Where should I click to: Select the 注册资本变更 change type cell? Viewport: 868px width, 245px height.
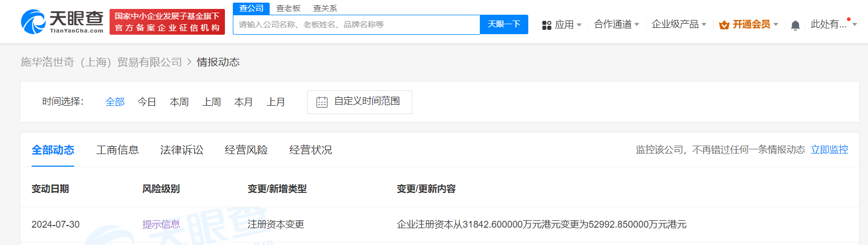coord(276,224)
